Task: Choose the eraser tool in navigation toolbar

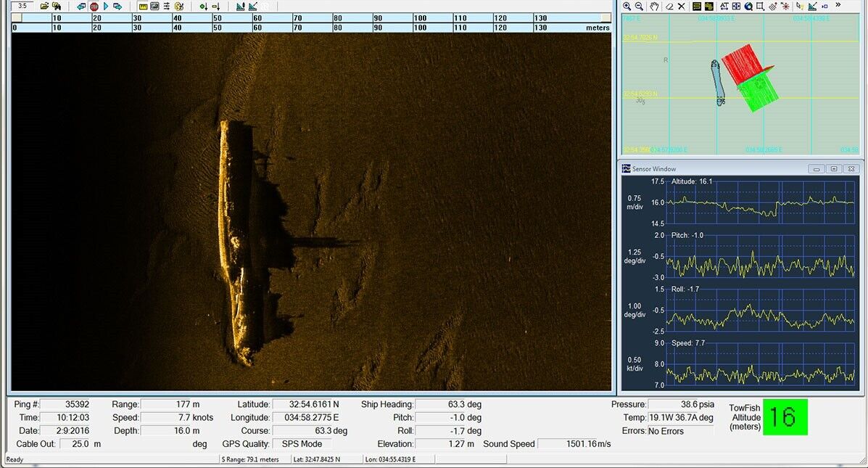Action: [x=669, y=7]
